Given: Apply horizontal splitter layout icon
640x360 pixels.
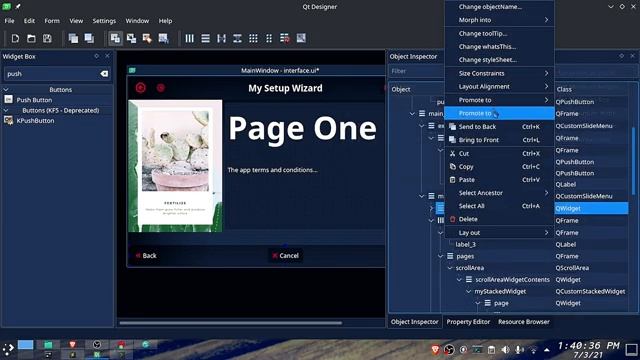Looking at the screenshot, I should click(221, 38).
